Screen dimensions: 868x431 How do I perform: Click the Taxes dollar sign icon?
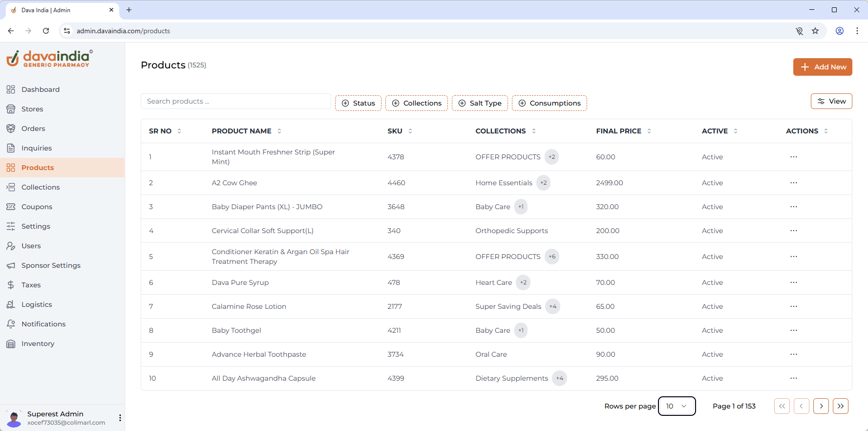coord(11,285)
